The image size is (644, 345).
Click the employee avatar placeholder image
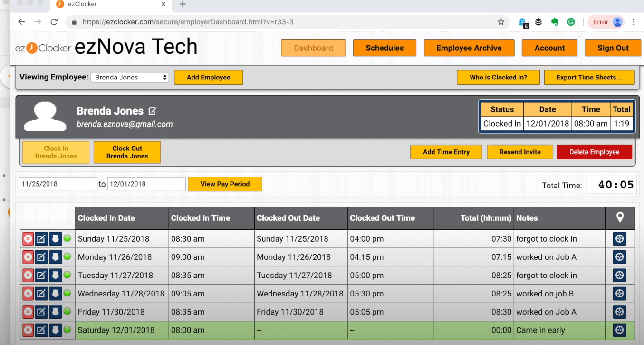pos(45,116)
